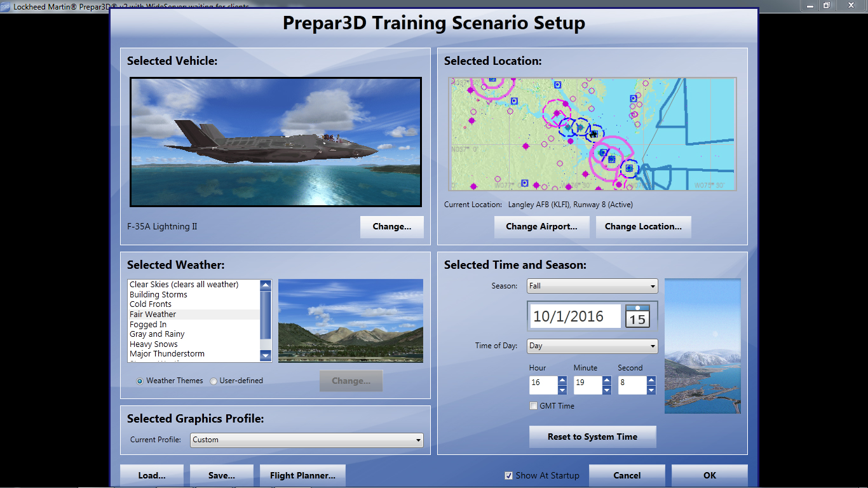Click the date field showing 10/1/2016
The image size is (868, 488).
pyautogui.click(x=576, y=316)
